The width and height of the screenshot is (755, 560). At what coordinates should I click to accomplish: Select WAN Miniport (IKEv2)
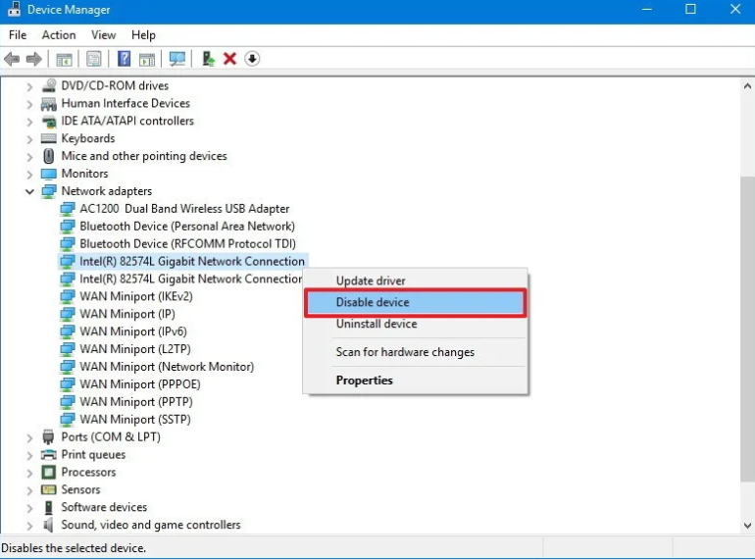point(135,296)
